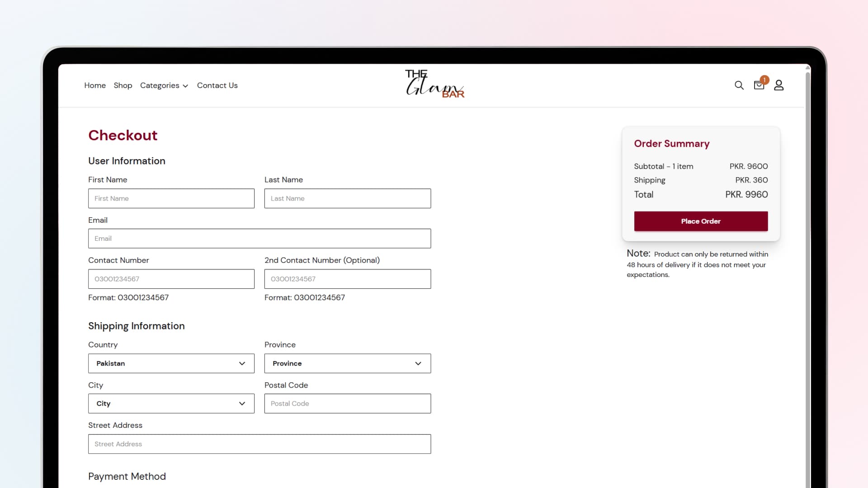Open the Contact Us link

pos(217,85)
